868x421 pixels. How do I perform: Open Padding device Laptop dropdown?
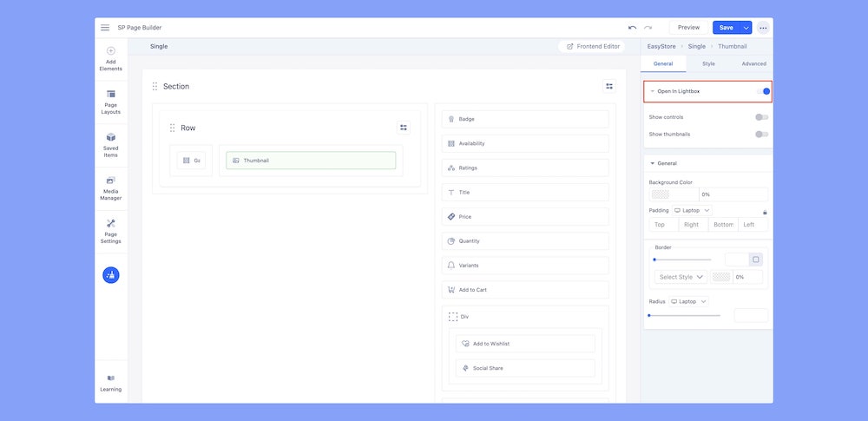pos(692,210)
